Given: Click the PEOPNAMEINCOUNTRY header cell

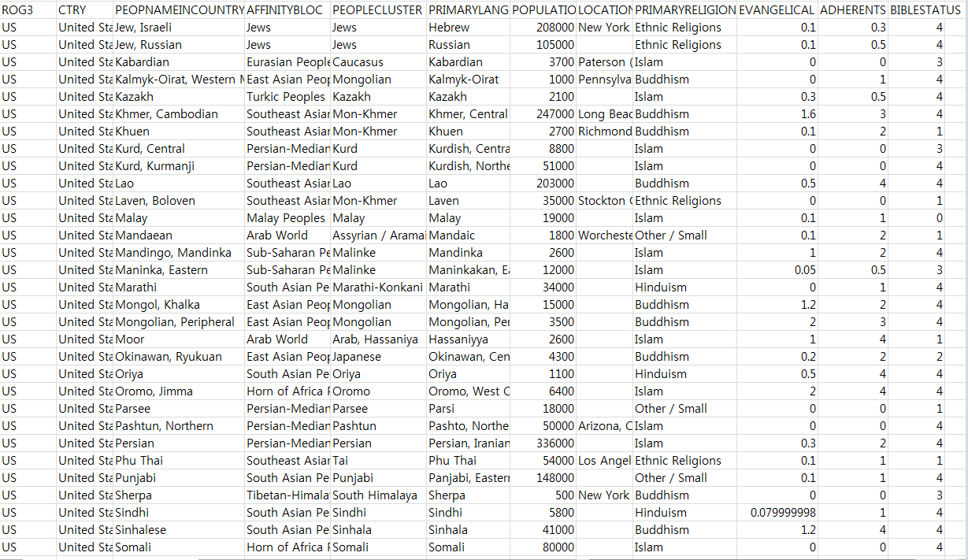Looking at the screenshot, I should coord(179,10).
